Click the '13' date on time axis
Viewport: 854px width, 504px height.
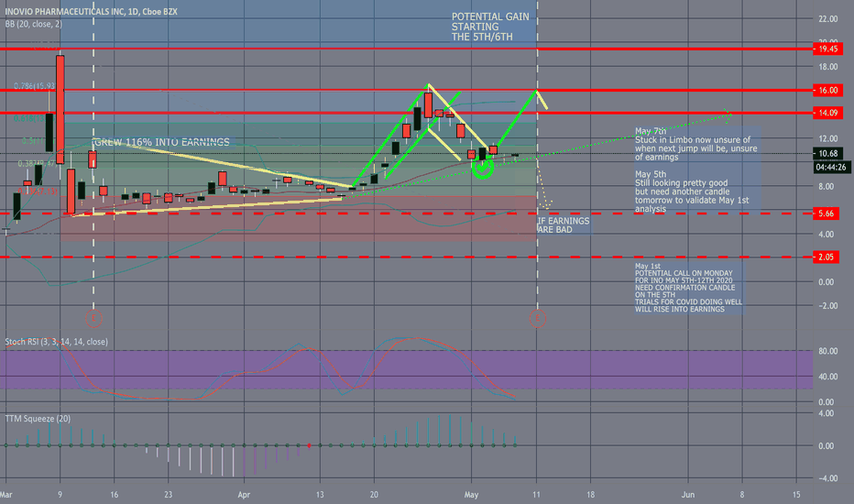click(x=320, y=495)
